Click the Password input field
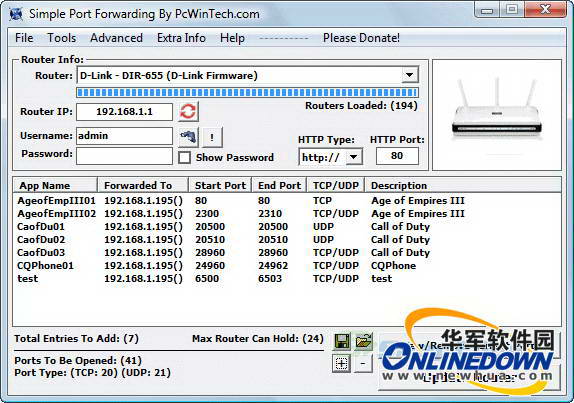Viewport: 574px width, 403px height. point(124,156)
